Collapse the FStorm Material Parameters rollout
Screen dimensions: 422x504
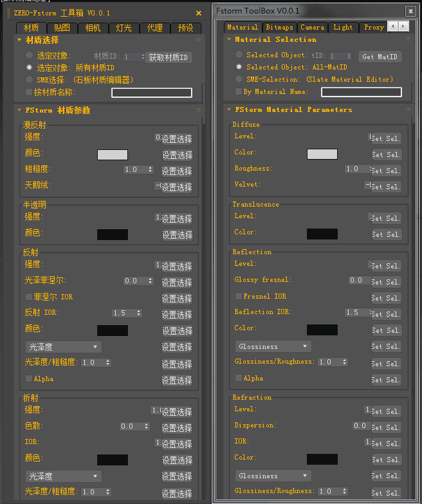229,110
